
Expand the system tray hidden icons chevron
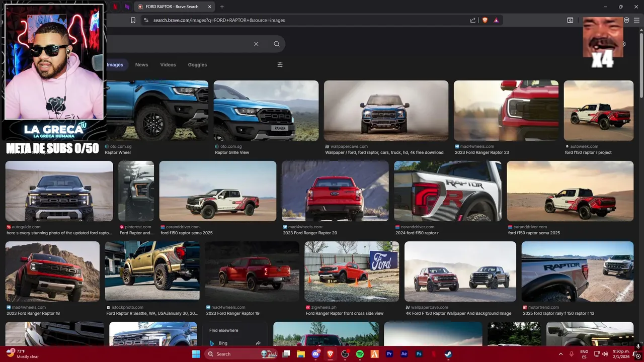click(x=560, y=354)
